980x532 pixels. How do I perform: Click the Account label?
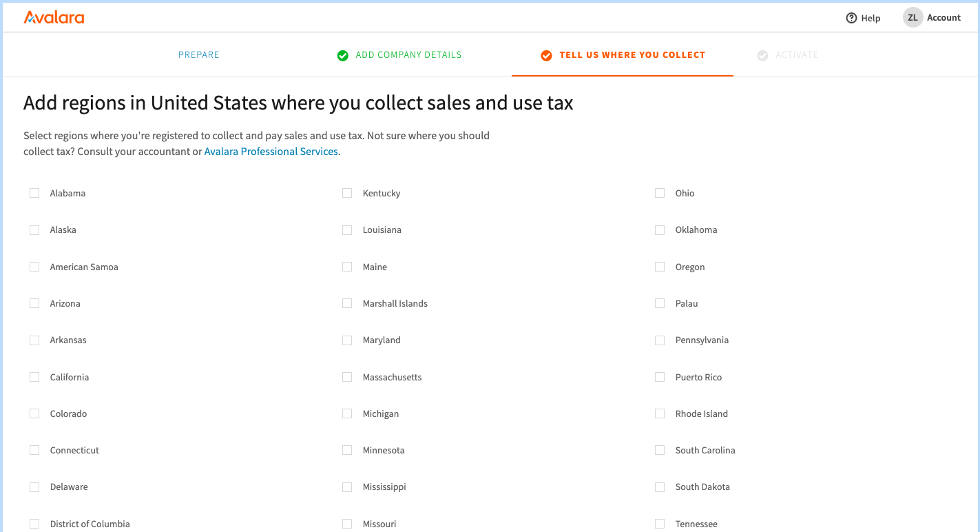pyautogui.click(x=943, y=17)
